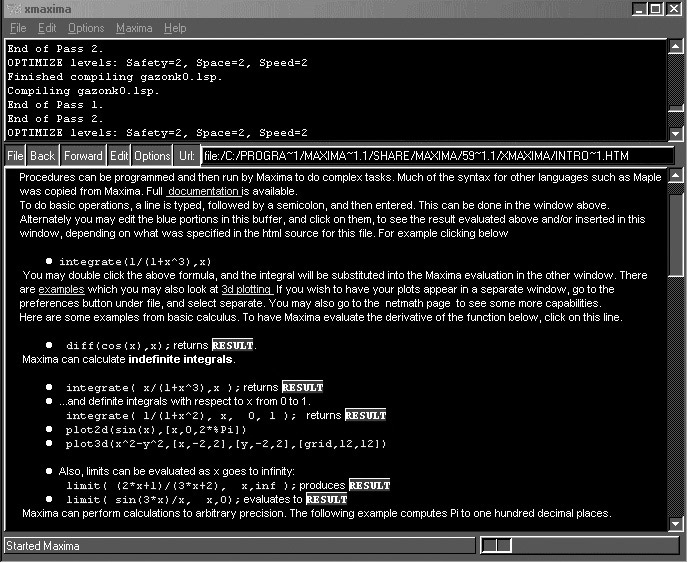Click 'End of Pass 1.' console line
This screenshot has height=563, width=688.
click(x=55, y=105)
